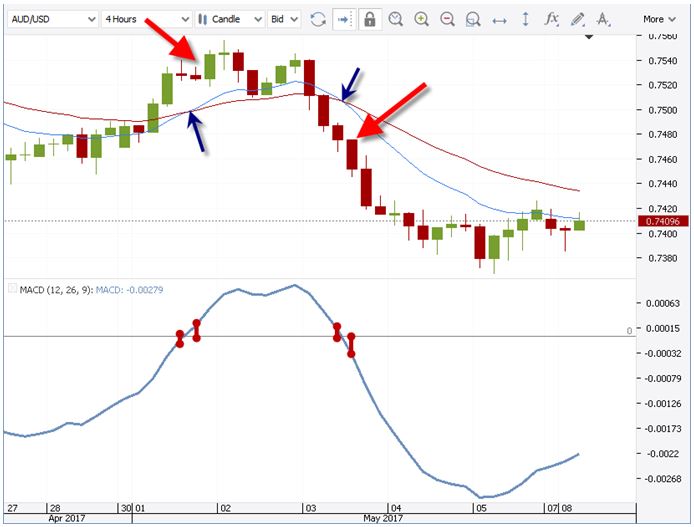The image size is (694, 527).
Task: Click the horizontal scale arrows icon
Action: click(499, 20)
